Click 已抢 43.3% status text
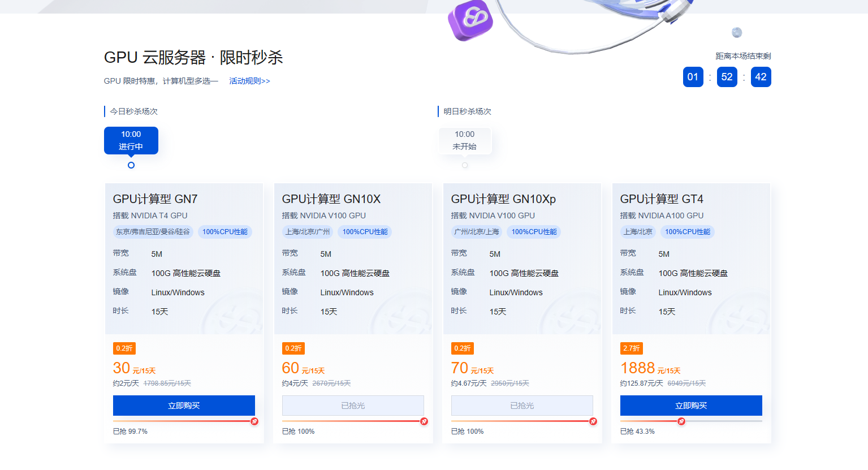 [x=637, y=432]
